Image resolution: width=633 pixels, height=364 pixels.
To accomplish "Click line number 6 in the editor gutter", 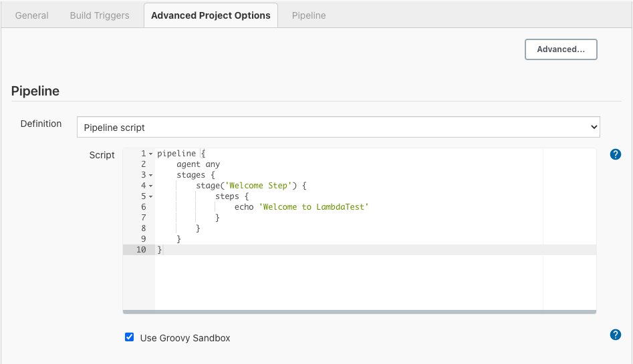I will click(143, 207).
